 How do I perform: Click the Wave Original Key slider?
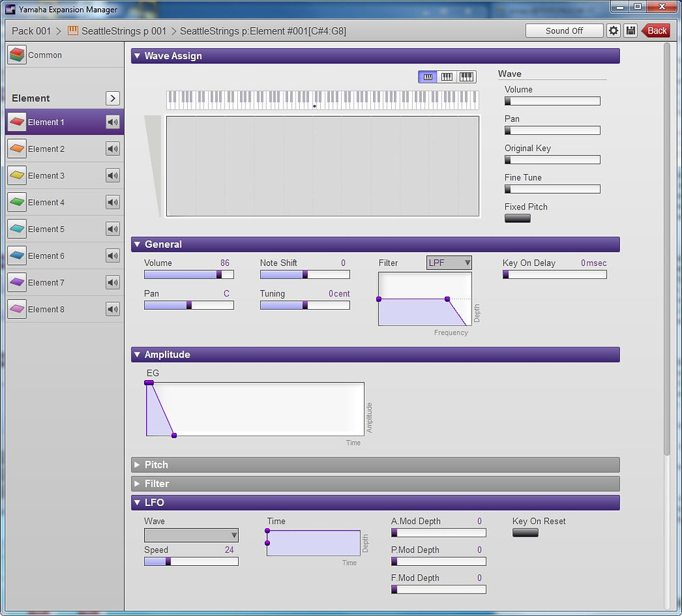(x=553, y=159)
